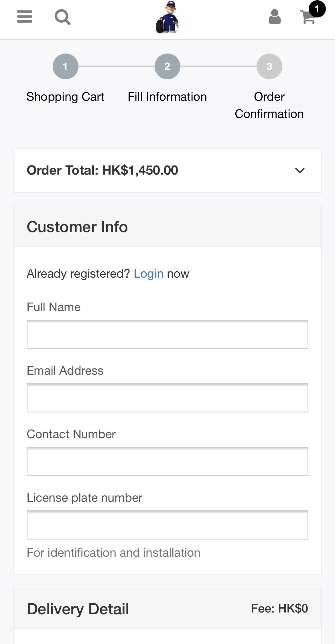Click the License plate number input
335x644 pixels.
tap(167, 525)
